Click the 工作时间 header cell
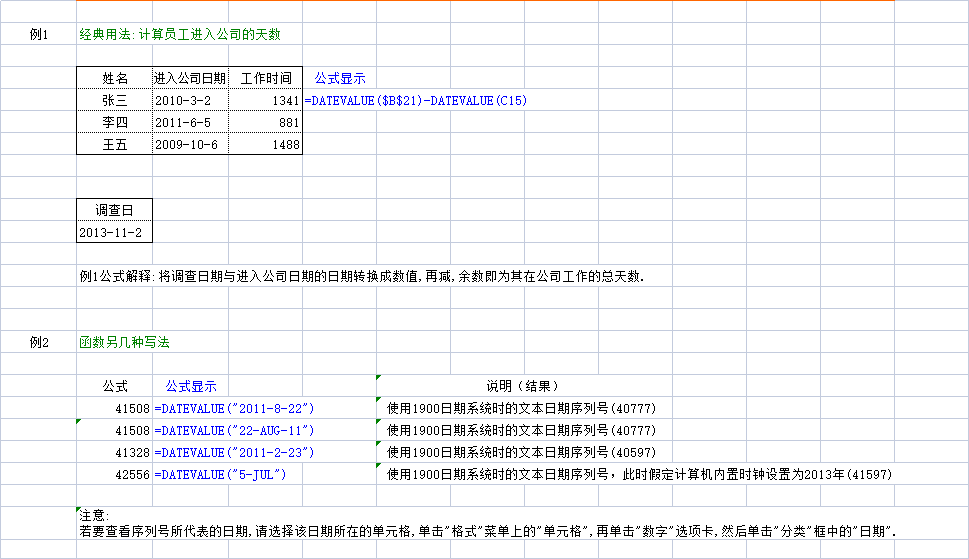The width and height of the screenshot is (969, 559). point(266,78)
